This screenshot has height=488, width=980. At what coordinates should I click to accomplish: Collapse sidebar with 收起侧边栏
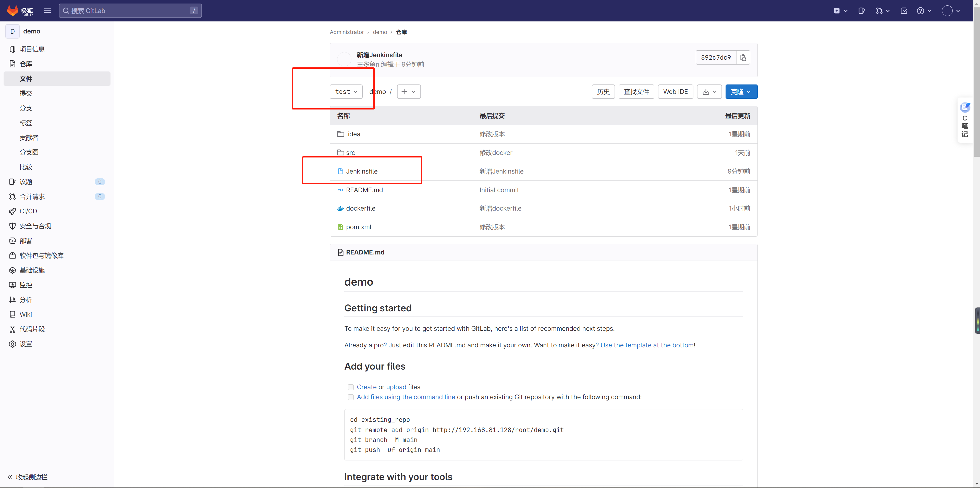(27, 477)
